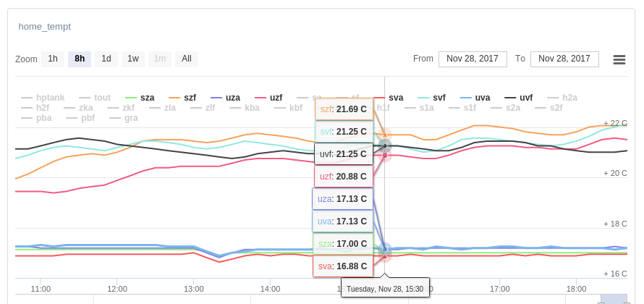Click uza 17.13 C tooltip label

click(342, 199)
